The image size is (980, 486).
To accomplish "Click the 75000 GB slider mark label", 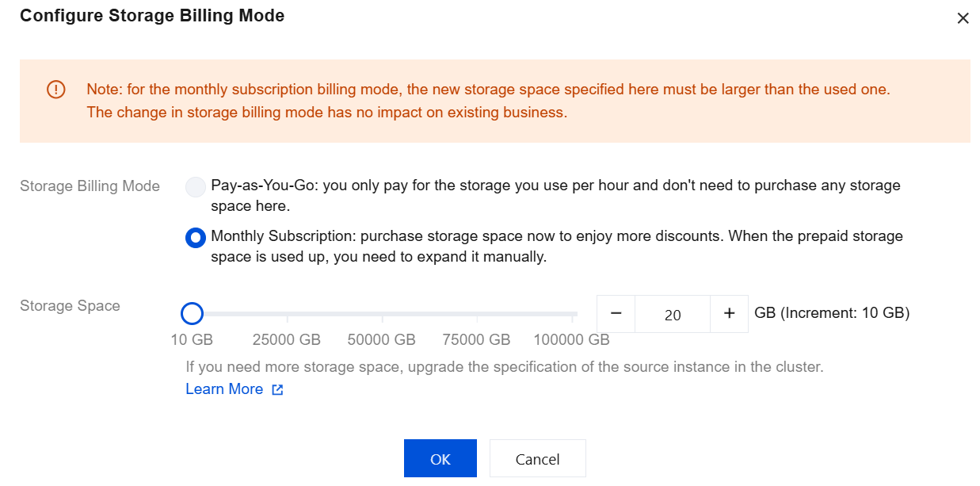I will [x=476, y=340].
